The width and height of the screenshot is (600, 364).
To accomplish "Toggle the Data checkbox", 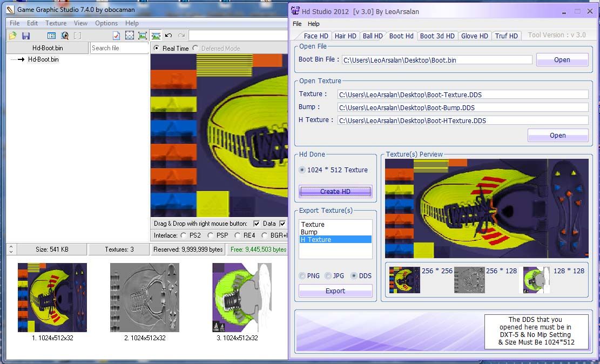I will (x=257, y=224).
